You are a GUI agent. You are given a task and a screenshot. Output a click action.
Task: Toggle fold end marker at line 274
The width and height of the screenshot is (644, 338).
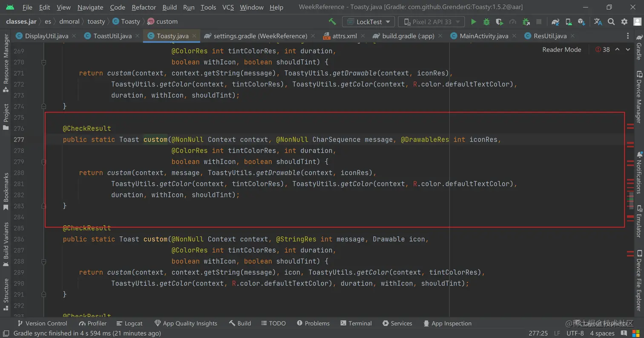[x=43, y=106]
